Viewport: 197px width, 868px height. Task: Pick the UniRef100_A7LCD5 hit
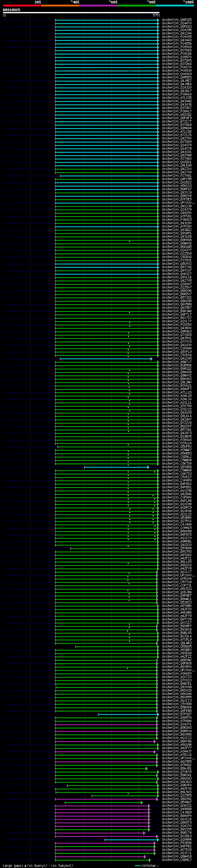tap(177, 98)
